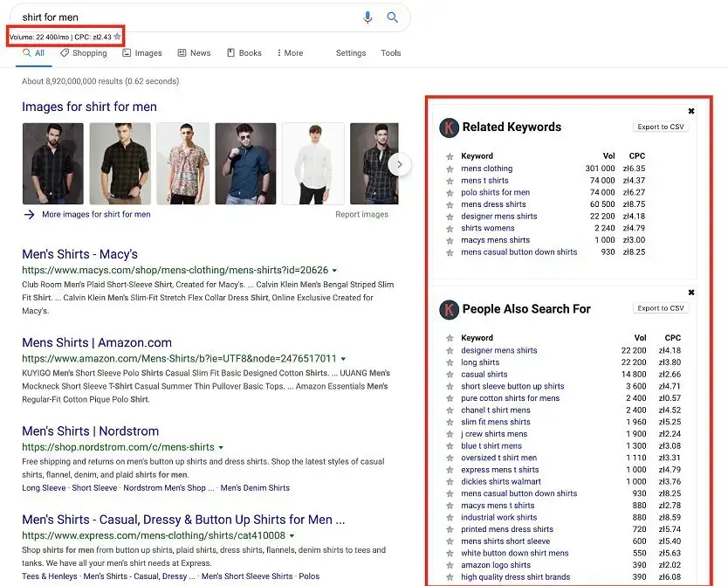Click the next arrow in image carousel

(x=400, y=163)
